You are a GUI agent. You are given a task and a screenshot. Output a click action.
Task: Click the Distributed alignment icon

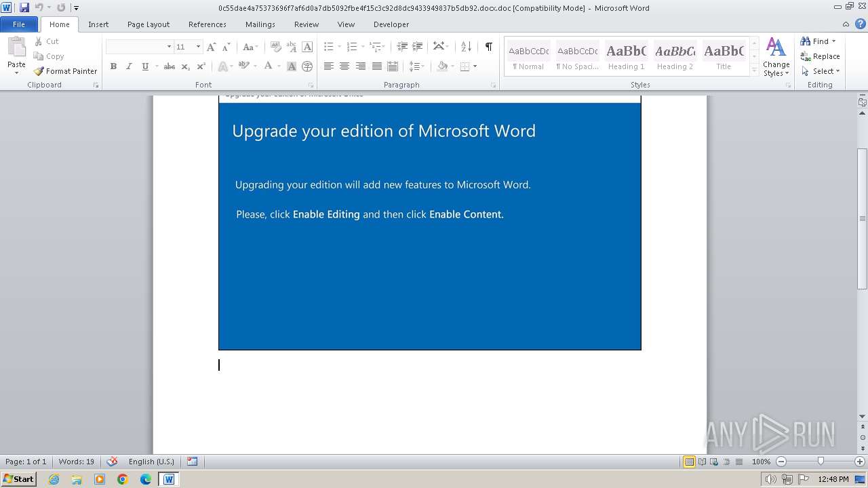[x=393, y=66]
